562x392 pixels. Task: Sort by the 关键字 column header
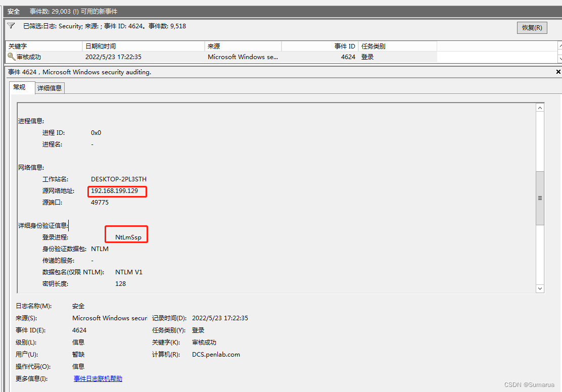point(44,46)
